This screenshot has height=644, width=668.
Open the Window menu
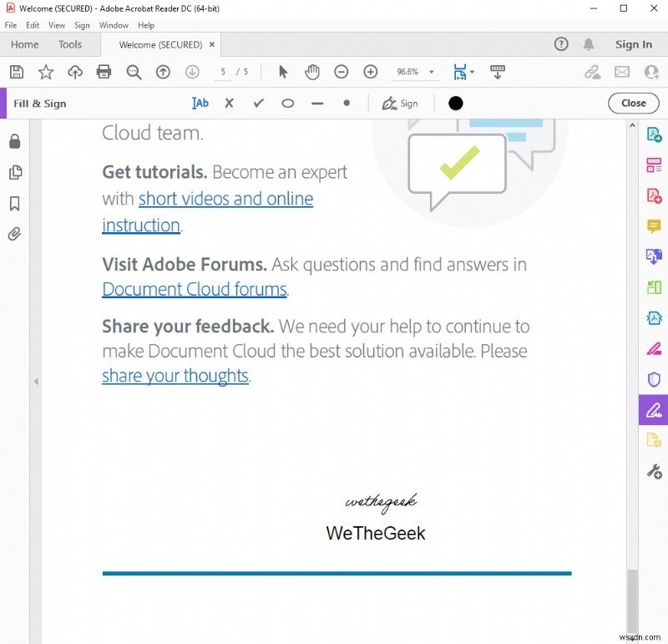[114, 25]
